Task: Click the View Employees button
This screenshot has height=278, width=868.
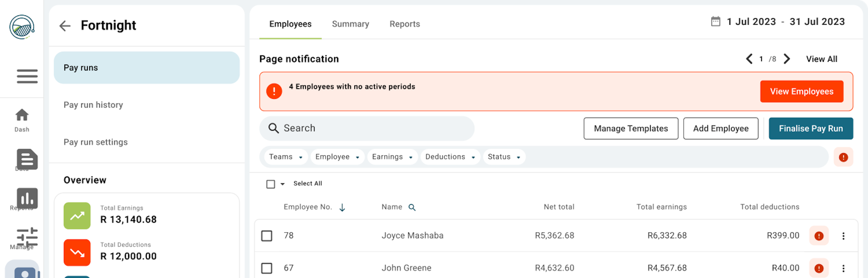Action: pos(802,91)
